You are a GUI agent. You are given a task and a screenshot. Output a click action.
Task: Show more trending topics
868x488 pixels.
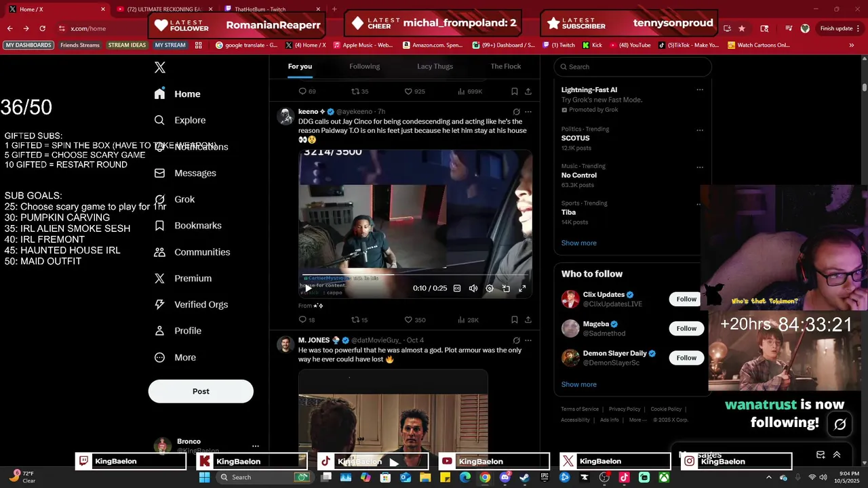[579, 243]
